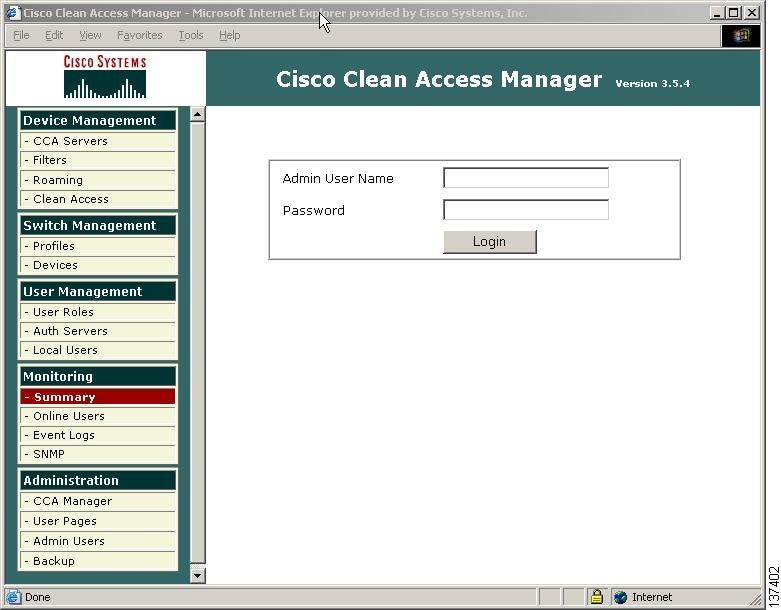Open the Edit menu

(54, 35)
